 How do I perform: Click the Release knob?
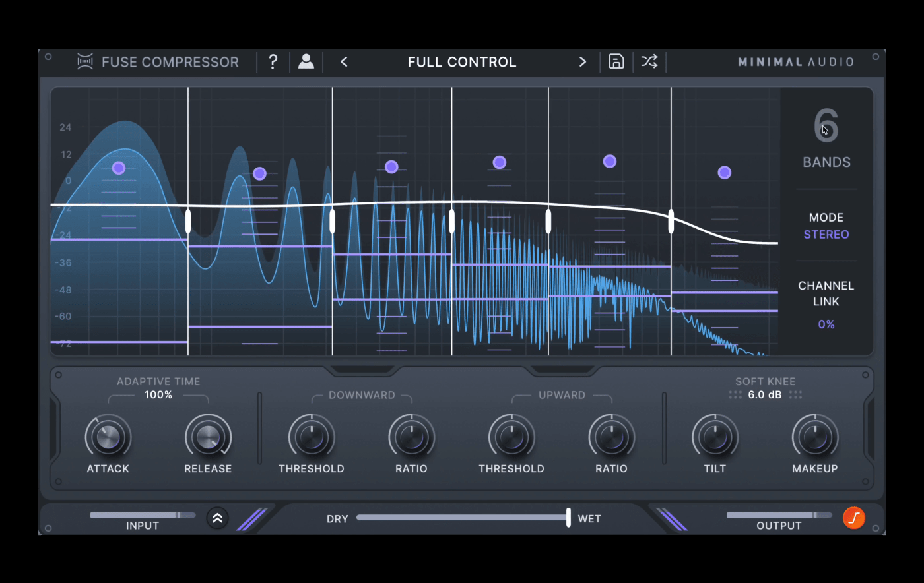[x=208, y=437]
